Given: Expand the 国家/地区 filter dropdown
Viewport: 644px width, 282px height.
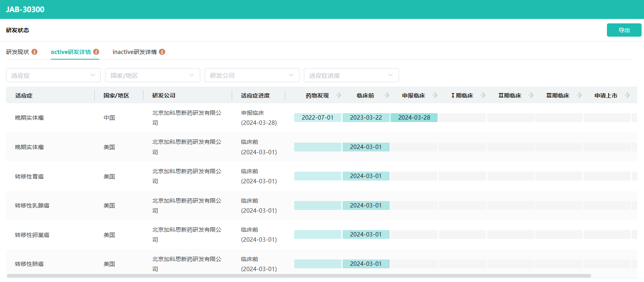Looking at the screenshot, I should [152, 75].
